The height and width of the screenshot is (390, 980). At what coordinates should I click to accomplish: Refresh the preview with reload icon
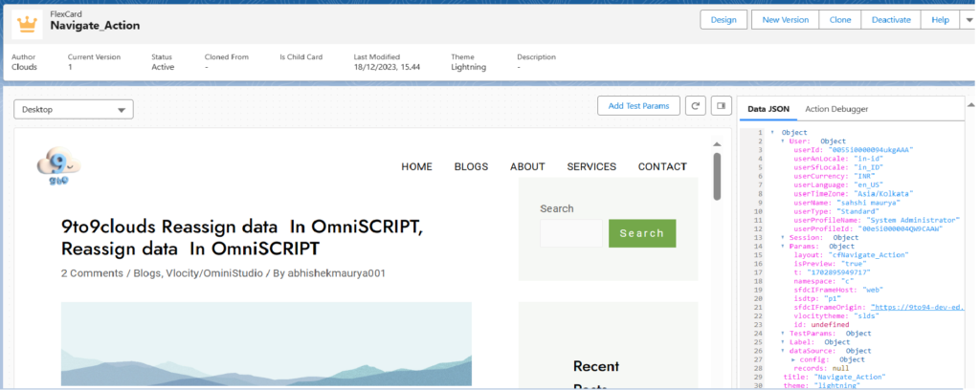pyautogui.click(x=695, y=106)
